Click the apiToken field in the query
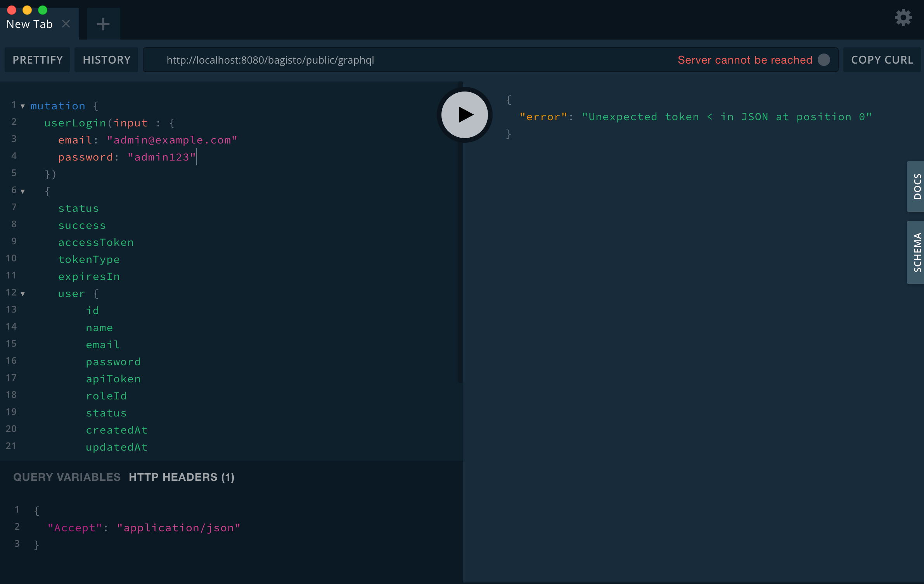This screenshot has height=584, width=924. [113, 379]
